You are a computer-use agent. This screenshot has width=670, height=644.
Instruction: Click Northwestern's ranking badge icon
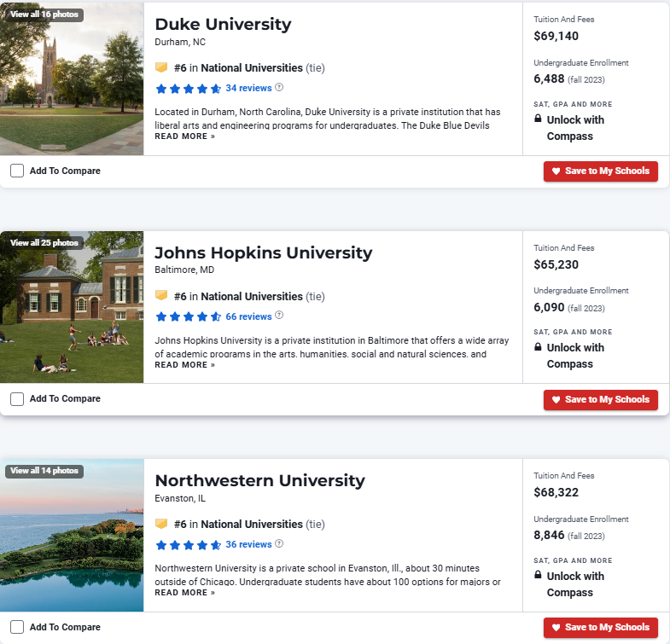(x=161, y=524)
